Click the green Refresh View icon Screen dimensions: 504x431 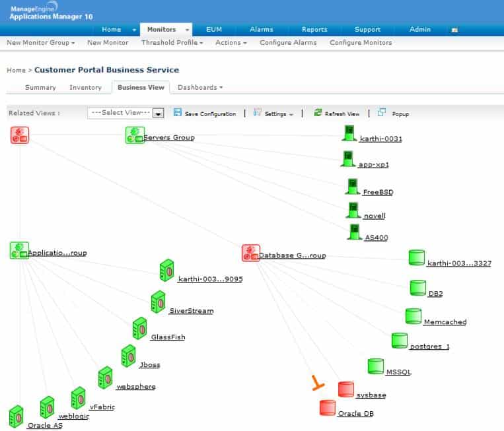tap(318, 112)
